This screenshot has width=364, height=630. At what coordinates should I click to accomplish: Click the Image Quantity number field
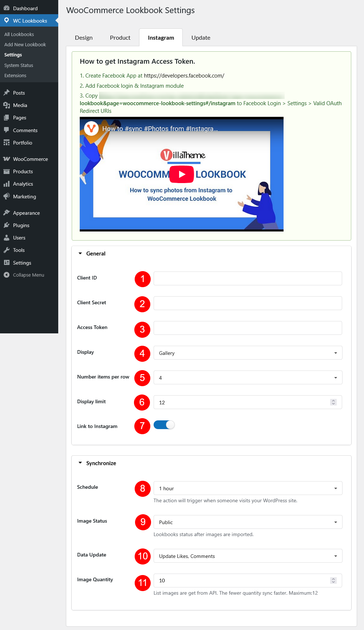[248, 580]
